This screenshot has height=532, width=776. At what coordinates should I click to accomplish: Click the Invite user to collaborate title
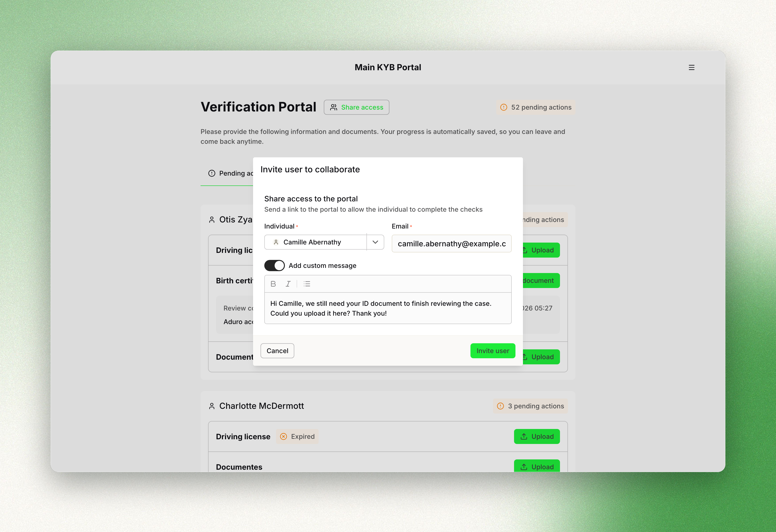310,170
